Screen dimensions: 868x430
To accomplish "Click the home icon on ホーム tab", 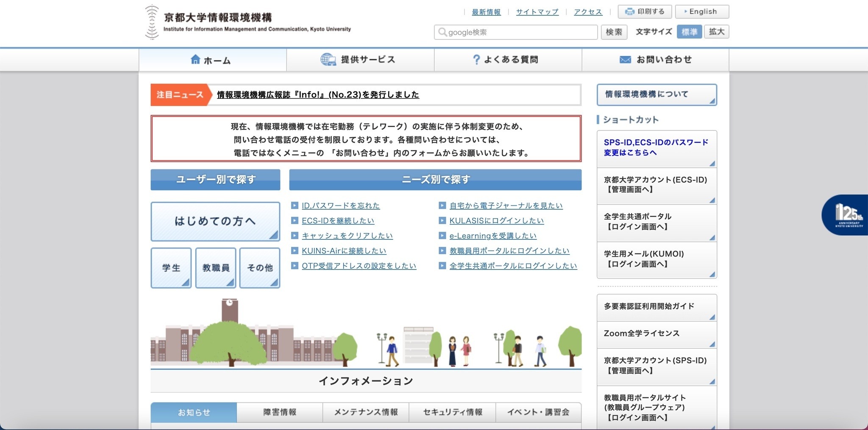I will 195,60.
